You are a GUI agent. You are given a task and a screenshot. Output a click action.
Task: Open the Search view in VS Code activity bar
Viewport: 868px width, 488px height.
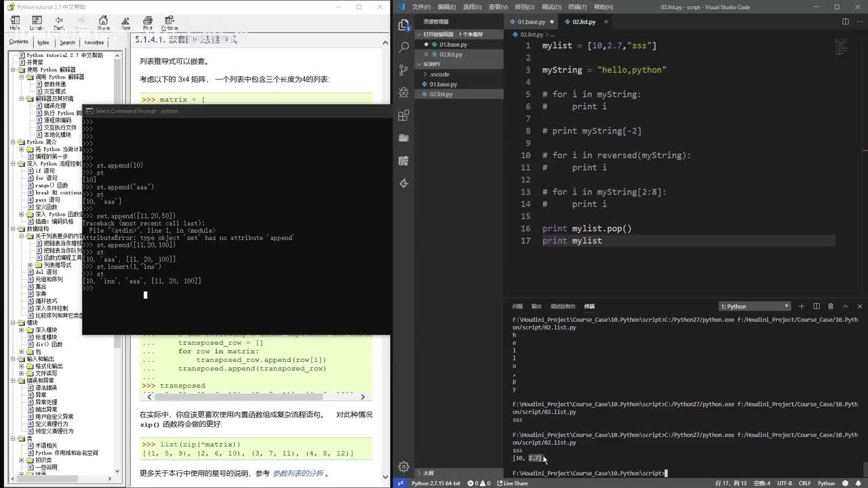[x=404, y=47]
